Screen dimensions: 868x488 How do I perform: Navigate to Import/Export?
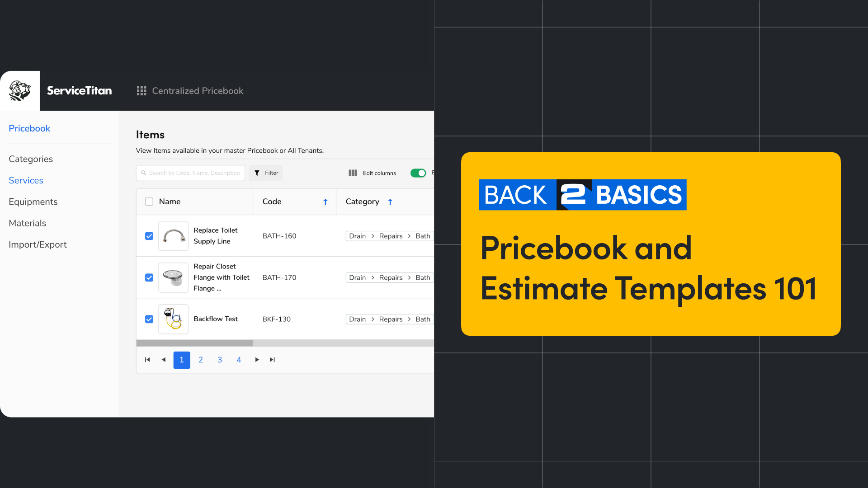38,244
